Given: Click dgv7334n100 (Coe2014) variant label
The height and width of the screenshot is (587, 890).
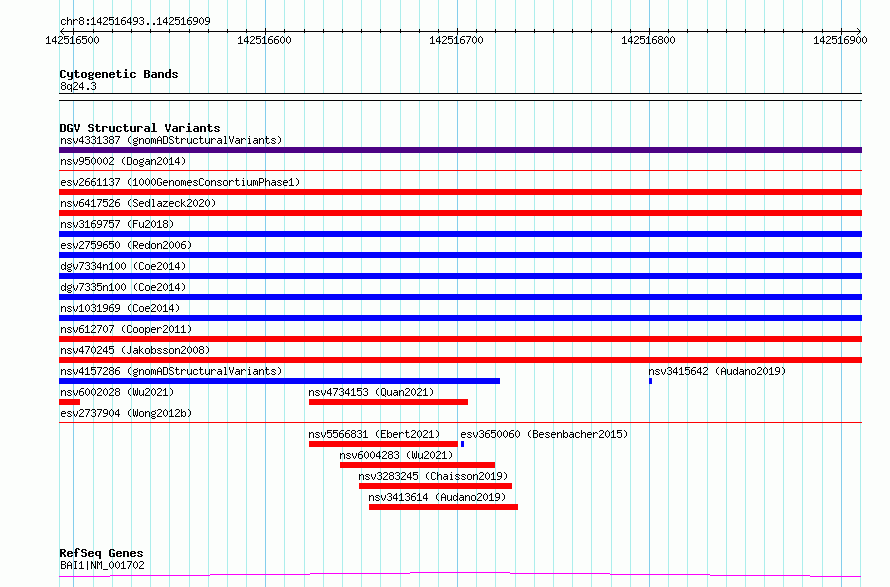Looking at the screenshot, I should 123,266.
